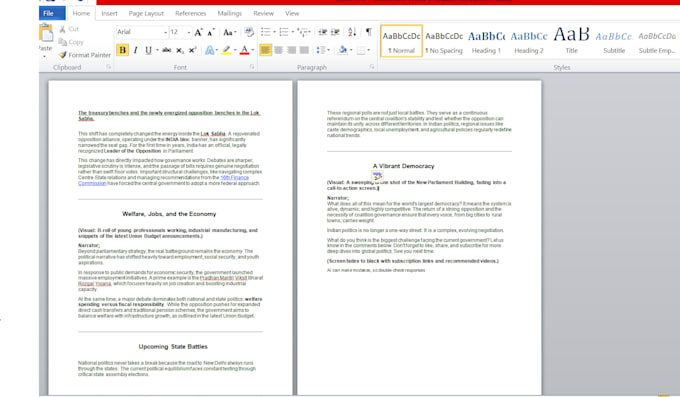The height and width of the screenshot is (397, 680).
Task: Toggle Italic formatting
Action: click(135, 50)
